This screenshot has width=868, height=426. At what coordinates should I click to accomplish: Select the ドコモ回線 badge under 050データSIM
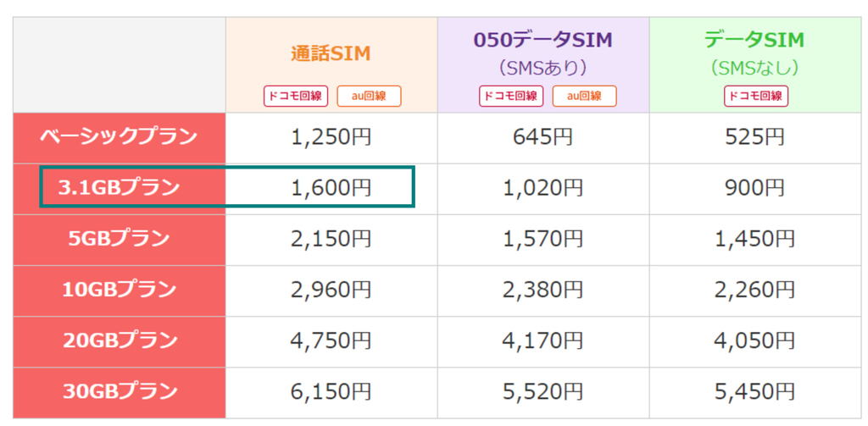coord(511,97)
